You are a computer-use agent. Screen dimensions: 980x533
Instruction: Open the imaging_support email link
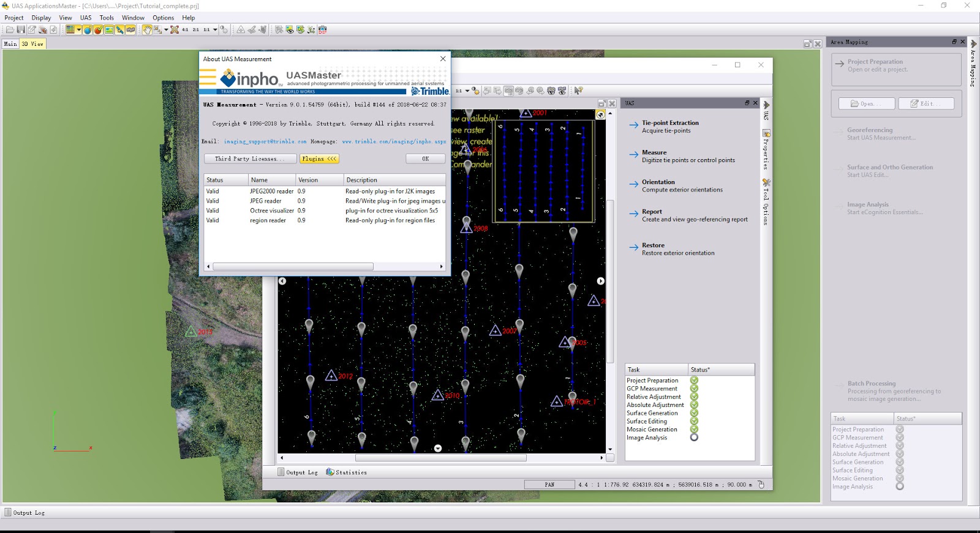[265, 141]
